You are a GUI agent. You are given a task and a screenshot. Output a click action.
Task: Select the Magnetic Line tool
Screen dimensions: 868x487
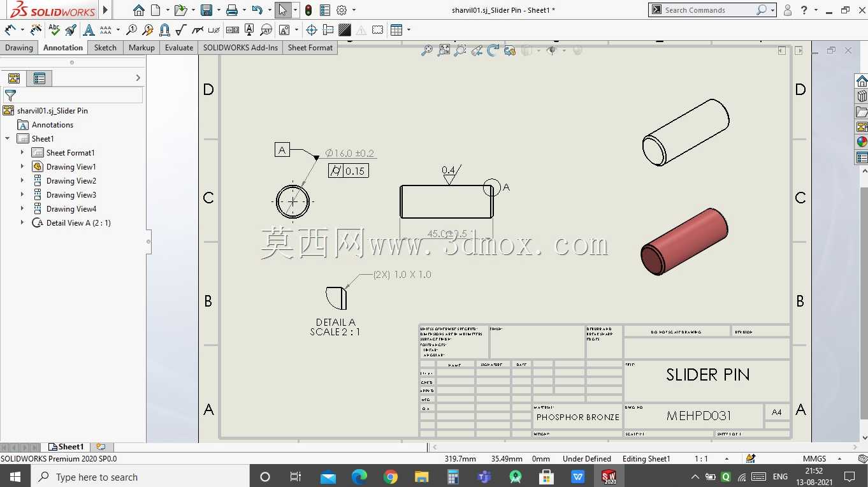click(164, 30)
